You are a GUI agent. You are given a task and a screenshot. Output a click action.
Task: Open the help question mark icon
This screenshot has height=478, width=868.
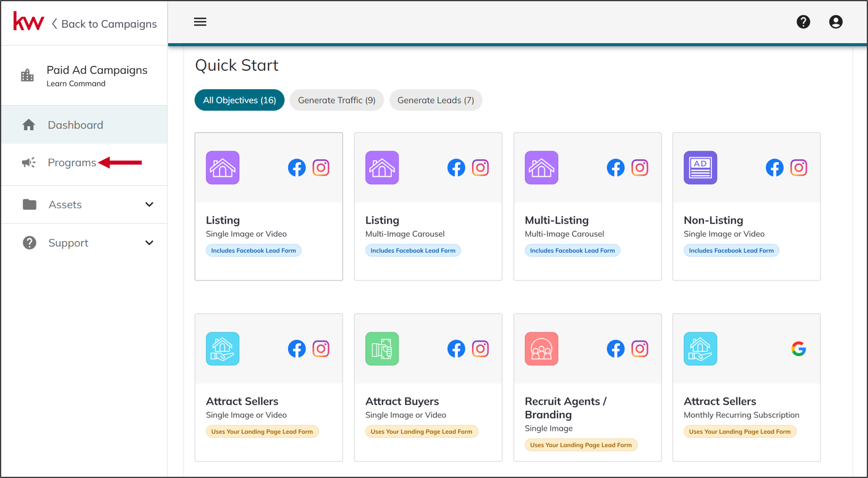(x=803, y=22)
